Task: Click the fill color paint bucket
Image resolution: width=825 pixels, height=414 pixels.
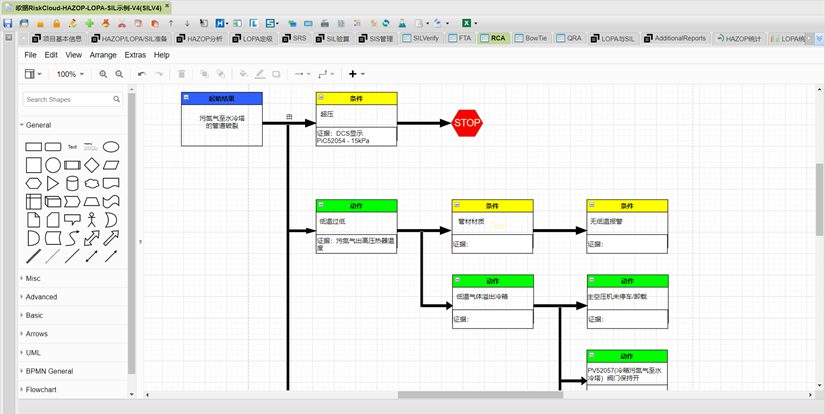Action: (243, 74)
